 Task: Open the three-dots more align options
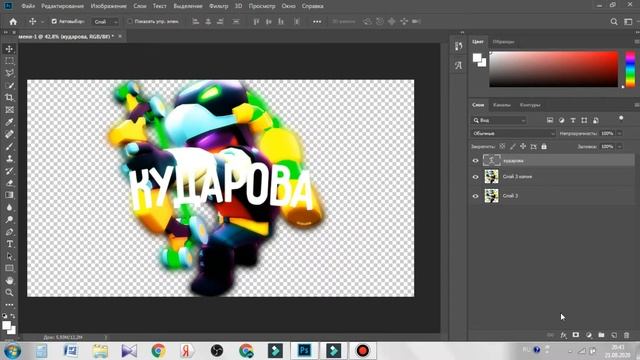pos(317,22)
